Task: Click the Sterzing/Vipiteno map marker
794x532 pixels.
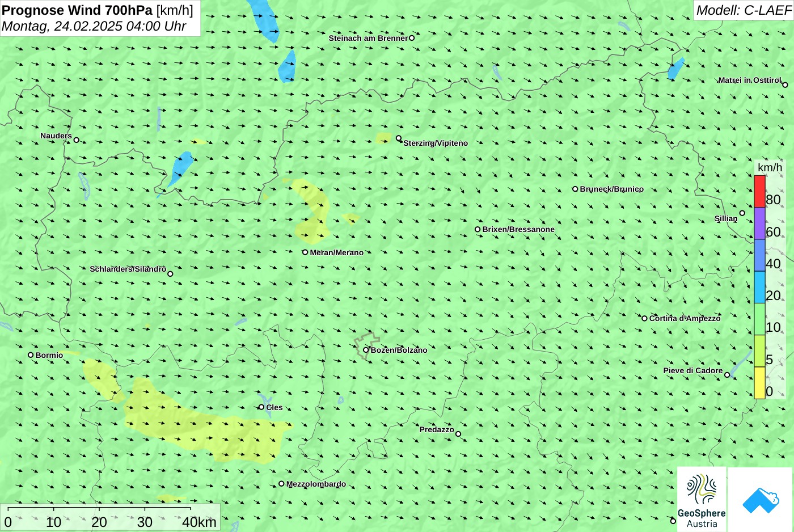Action: click(x=399, y=138)
